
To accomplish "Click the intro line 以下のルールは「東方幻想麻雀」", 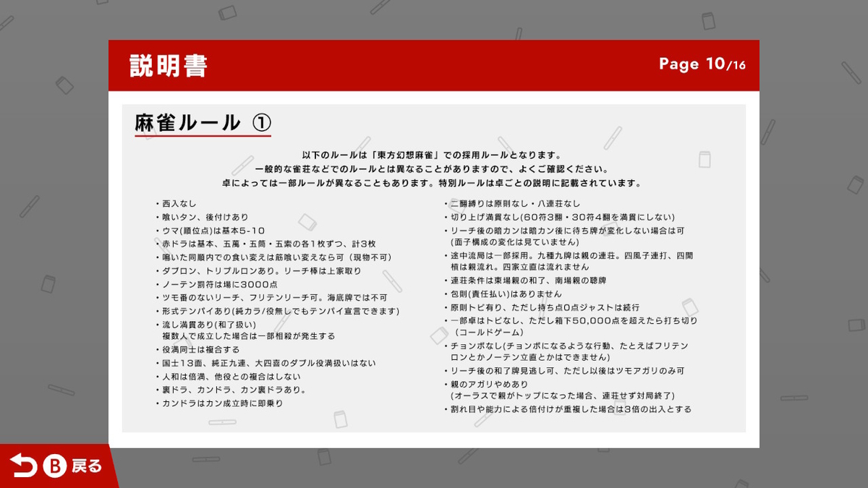I will tap(432, 155).
